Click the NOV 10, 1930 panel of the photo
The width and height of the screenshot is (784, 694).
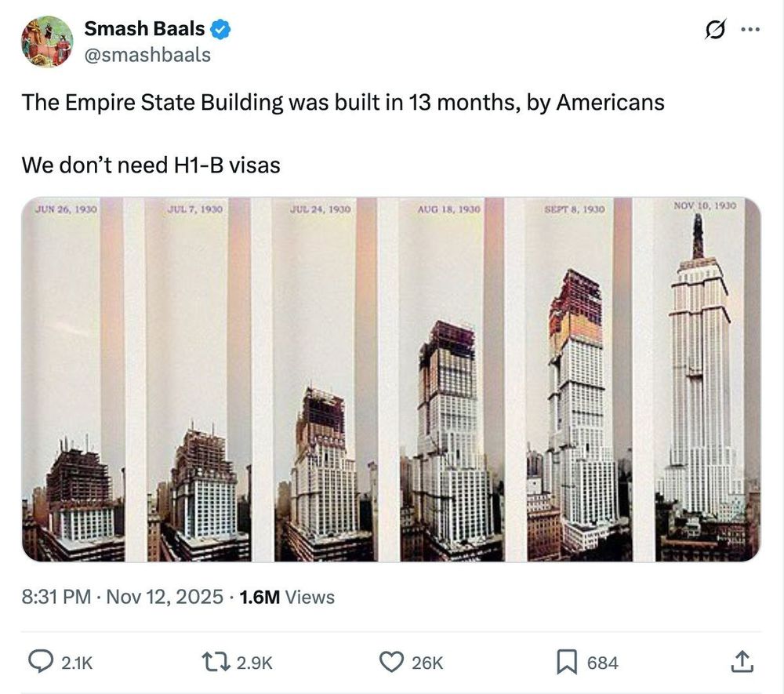704,376
